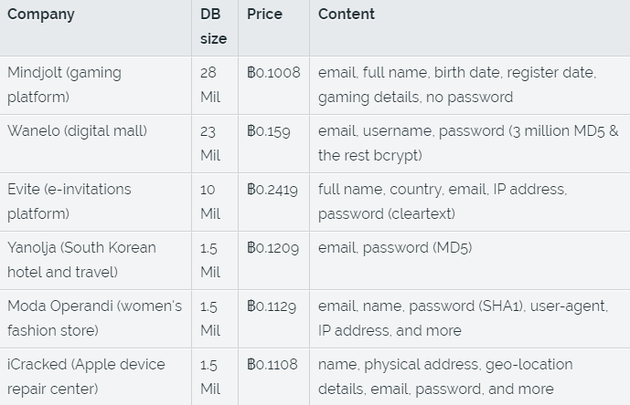The image size is (630, 405).
Task: Click the DB size column header
Action: point(212,26)
